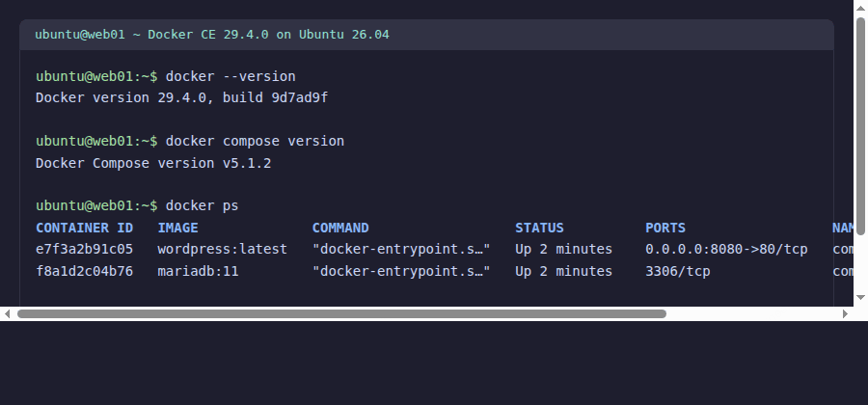Click the COMMAND column header
This screenshot has height=405, width=868.
point(340,228)
